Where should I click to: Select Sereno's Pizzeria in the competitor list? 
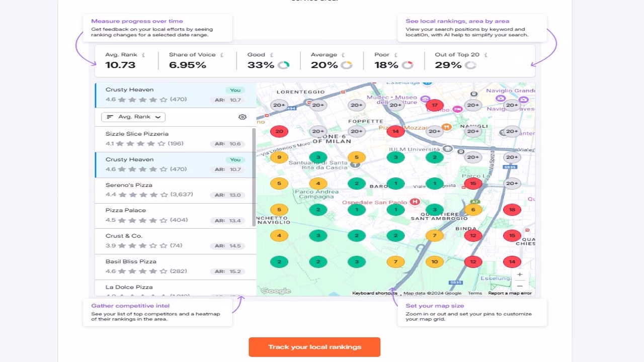pyautogui.click(x=171, y=190)
